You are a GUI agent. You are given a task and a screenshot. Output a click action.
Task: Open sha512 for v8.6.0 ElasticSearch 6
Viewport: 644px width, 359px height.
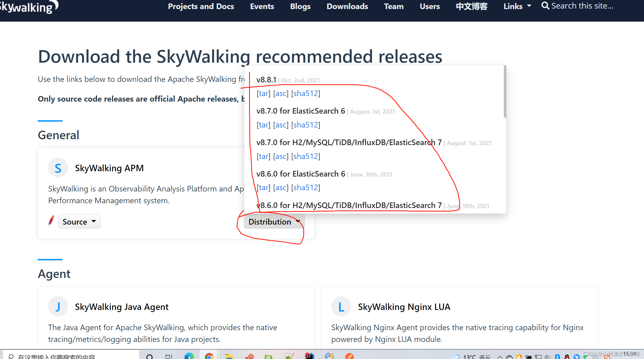[x=306, y=188]
